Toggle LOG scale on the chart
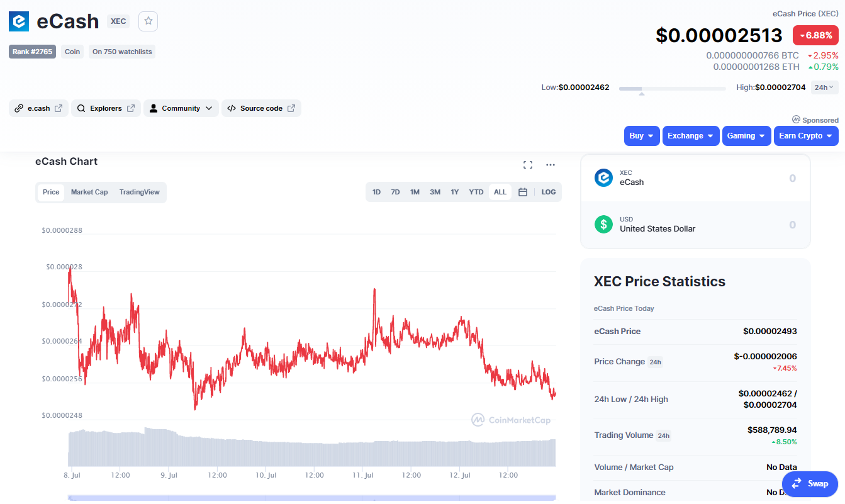The height and width of the screenshot is (504, 845). [549, 192]
